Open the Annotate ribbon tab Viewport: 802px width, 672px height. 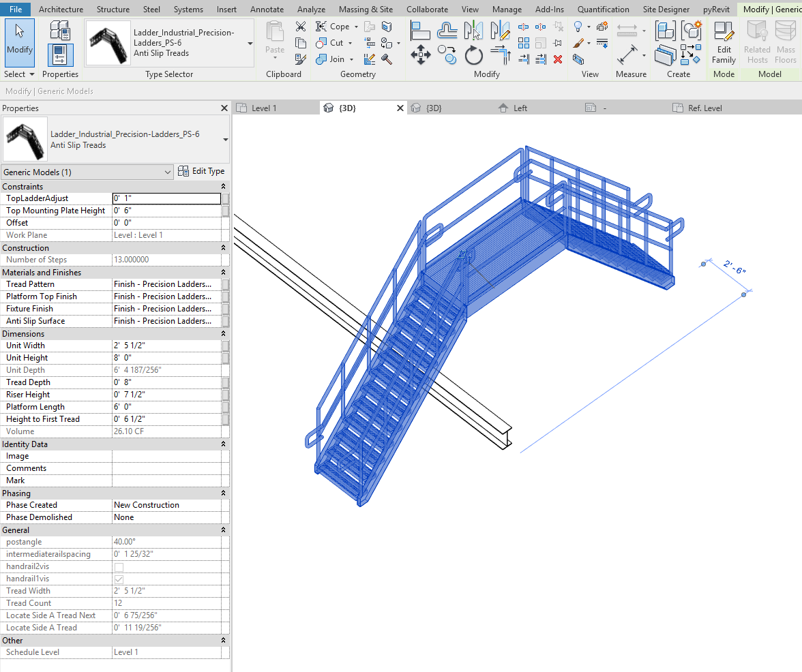[x=267, y=10]
